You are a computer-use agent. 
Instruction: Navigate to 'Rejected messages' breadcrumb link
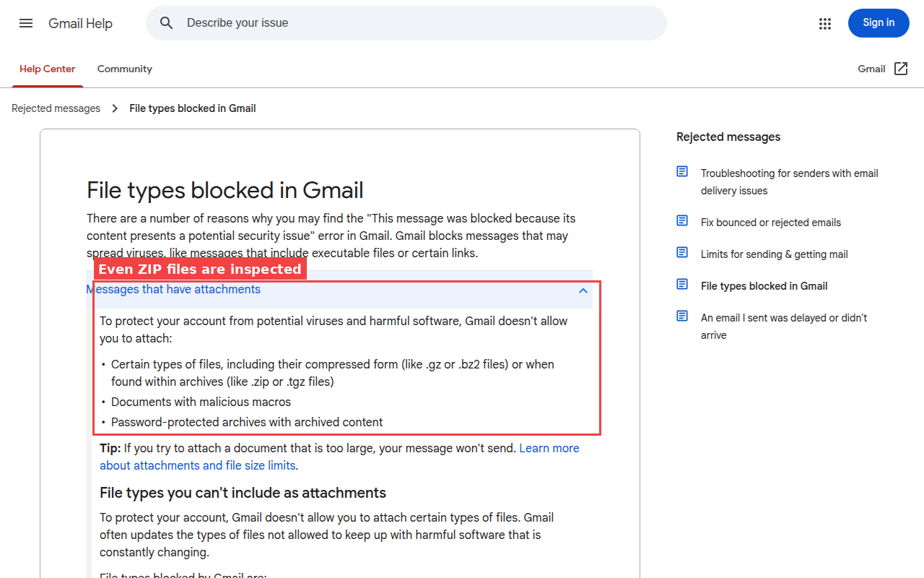[56, 108]
